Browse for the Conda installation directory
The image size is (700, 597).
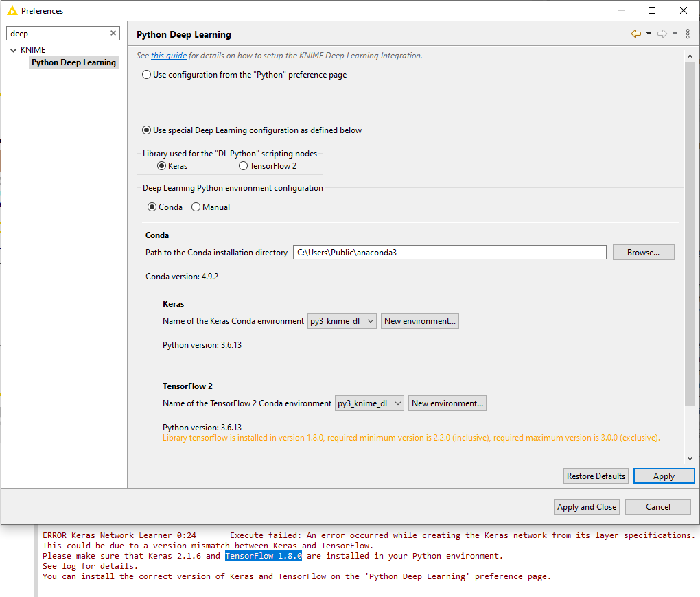pyautogui.click(x=643, y=253)
